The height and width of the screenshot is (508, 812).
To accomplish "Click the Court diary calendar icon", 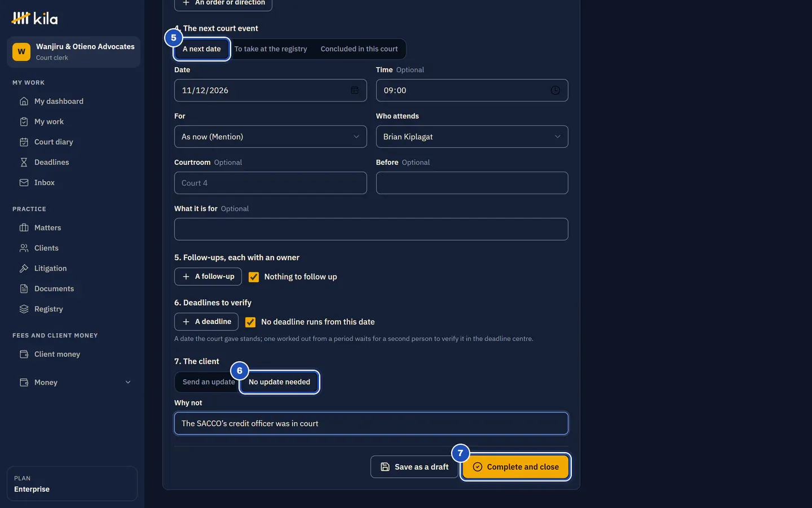I will (x=24, y=142).
